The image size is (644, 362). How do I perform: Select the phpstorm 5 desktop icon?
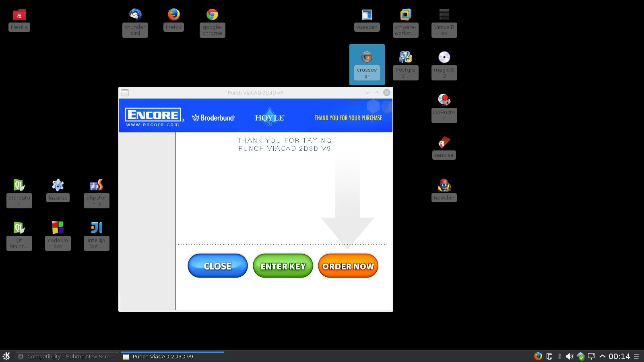(97, 193)
